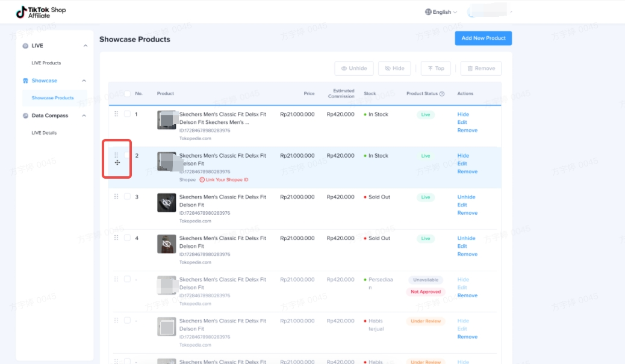This screenshot has height=364, width=625.
Task: Click Unhide action for product 3
Action: click(466, 197)
